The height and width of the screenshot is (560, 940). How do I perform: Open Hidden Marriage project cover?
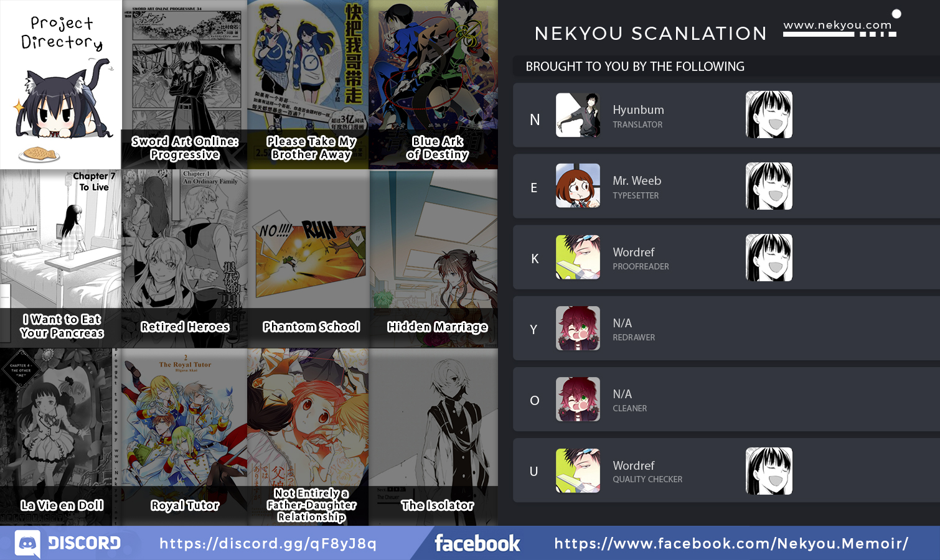[x=434, y=259]
